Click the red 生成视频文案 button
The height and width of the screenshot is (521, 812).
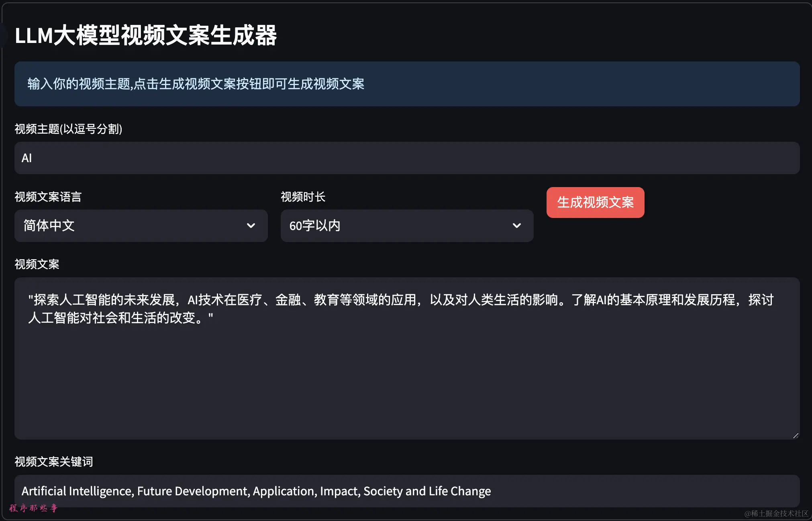pos(595,202)
